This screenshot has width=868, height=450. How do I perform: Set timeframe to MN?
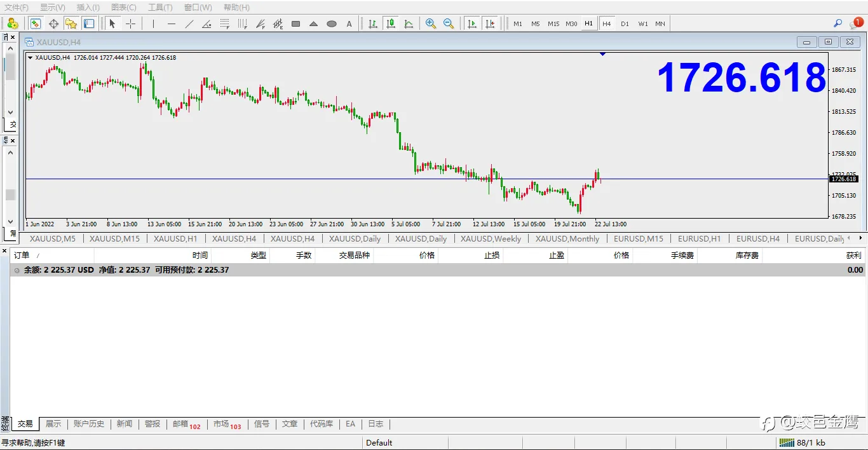pos(660,24)
